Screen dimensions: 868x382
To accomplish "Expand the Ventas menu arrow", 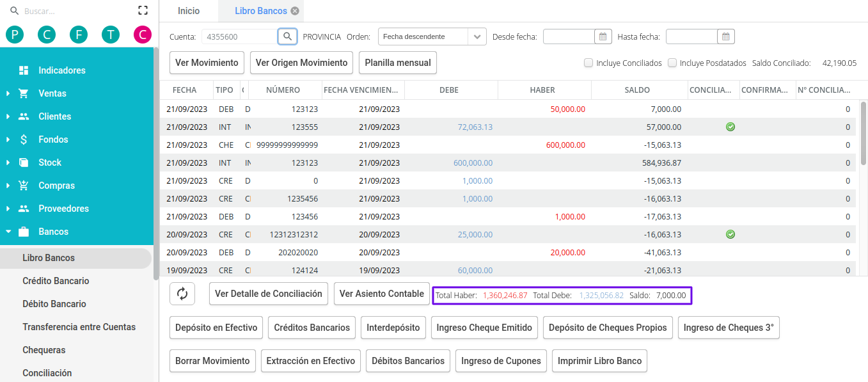I will 8,93.
